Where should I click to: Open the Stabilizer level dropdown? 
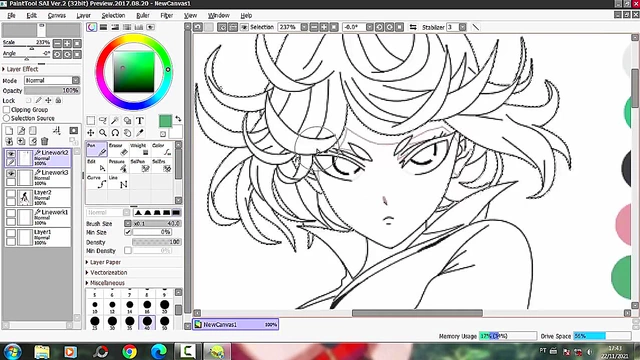pos(462,27)
